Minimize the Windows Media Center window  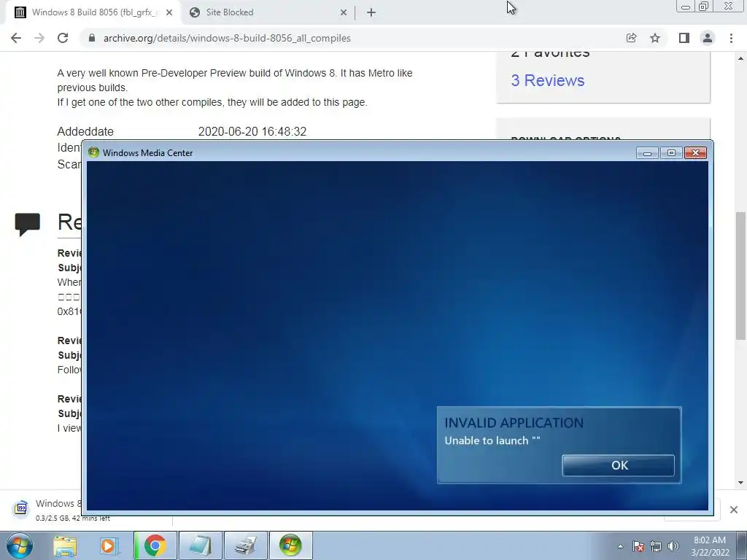coord(647,153)
